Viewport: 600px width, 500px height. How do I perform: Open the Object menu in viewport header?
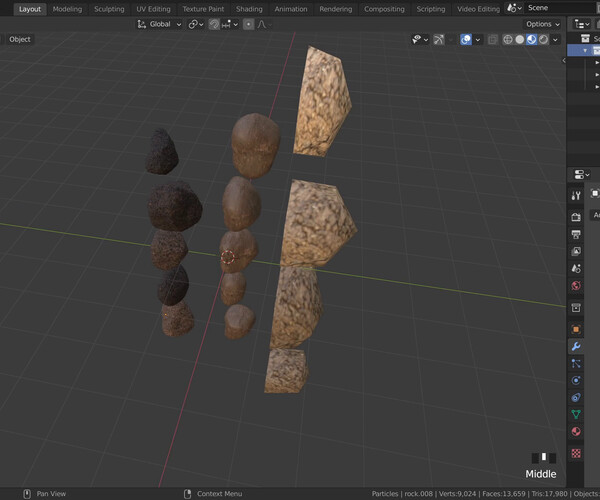coord(20,39)
